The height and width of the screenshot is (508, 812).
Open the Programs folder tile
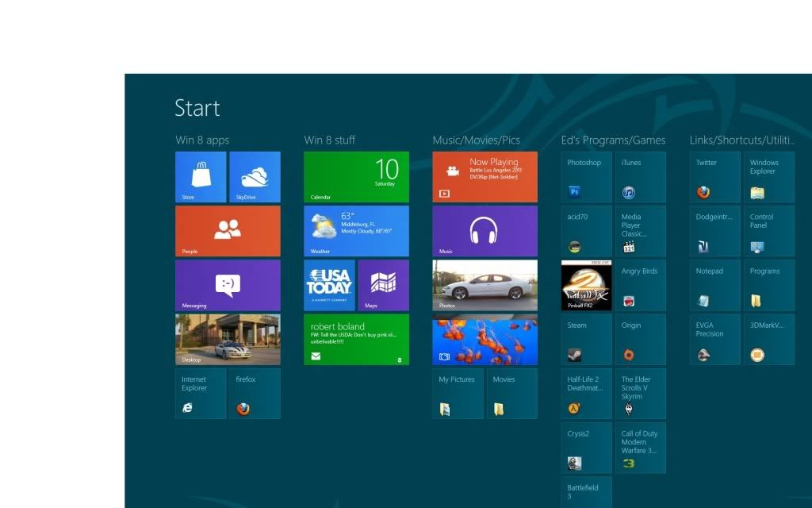tap(769, 285)
